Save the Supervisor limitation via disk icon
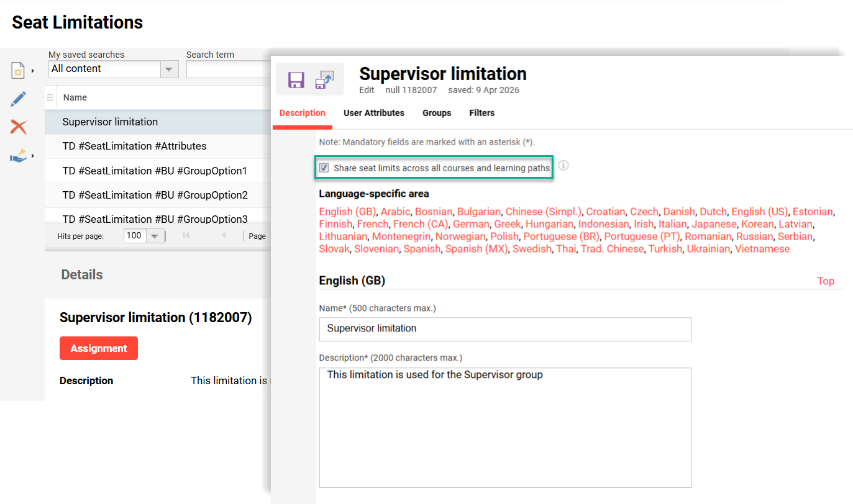This screenshot has height=504, width=853. point(296,79)
